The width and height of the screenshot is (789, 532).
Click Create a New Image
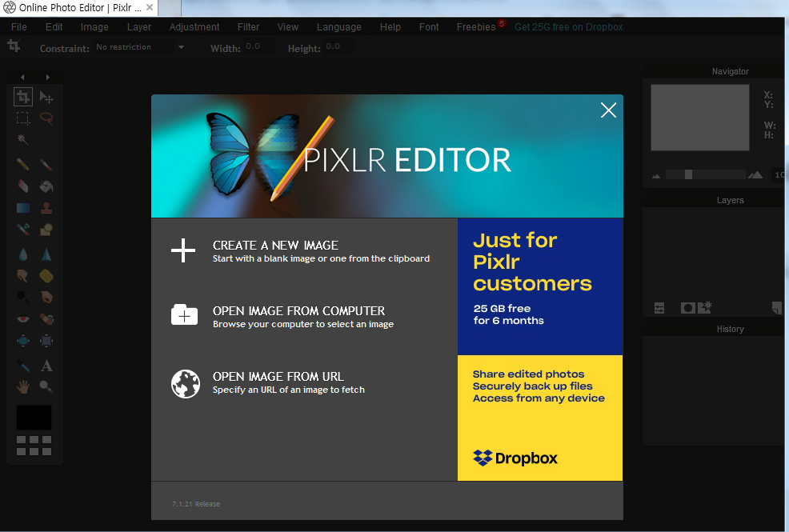pos(275,246)
